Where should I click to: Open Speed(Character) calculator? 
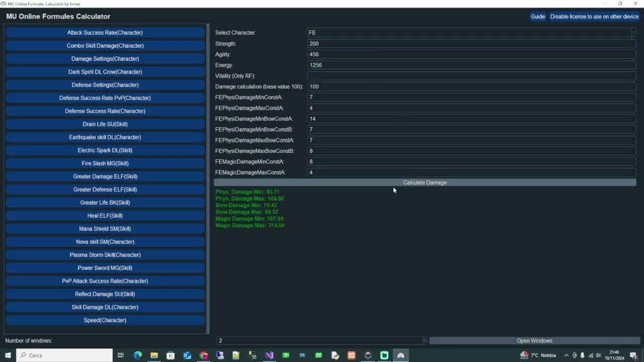pos(105,320)
